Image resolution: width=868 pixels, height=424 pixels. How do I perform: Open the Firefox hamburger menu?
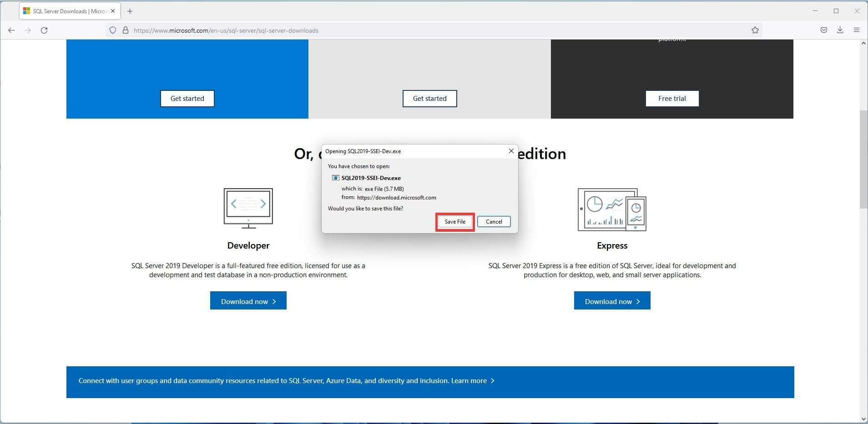click(857, 30)
